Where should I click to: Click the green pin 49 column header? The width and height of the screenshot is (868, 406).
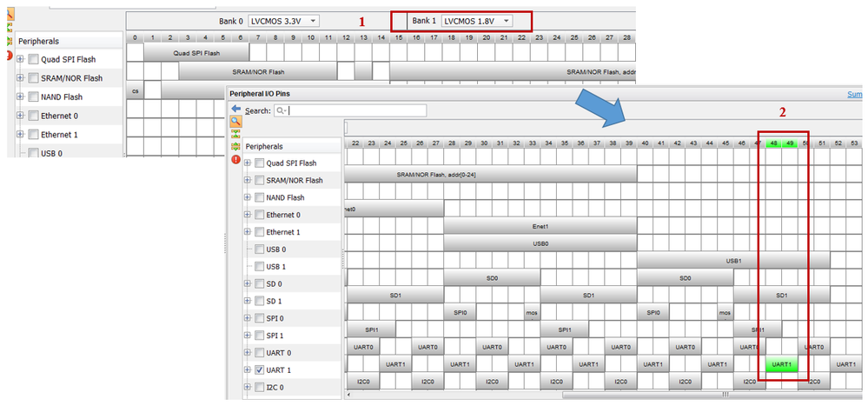790,143
